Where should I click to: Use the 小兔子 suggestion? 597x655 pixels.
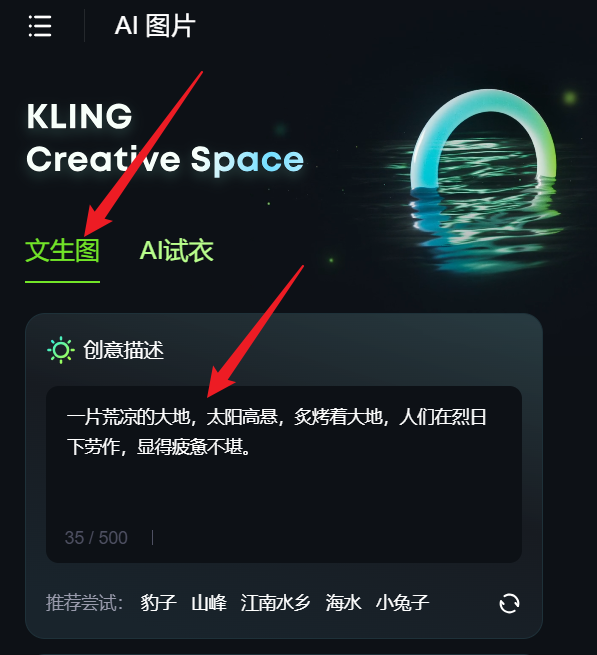click(x=402, y=603)
